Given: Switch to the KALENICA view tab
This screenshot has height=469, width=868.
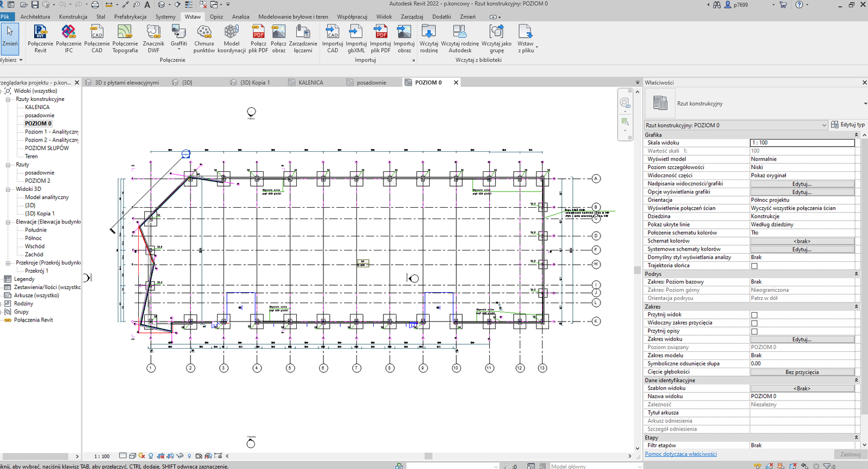Looking at the screenshot, I should tap(310, 82).
